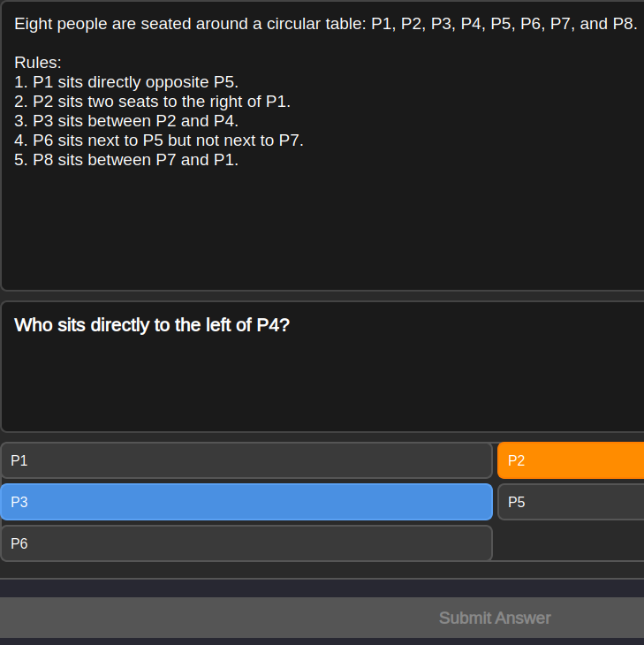Click the question text about P4's left
The width and height of the screenshot is (644, 645).
click(152, 325)
